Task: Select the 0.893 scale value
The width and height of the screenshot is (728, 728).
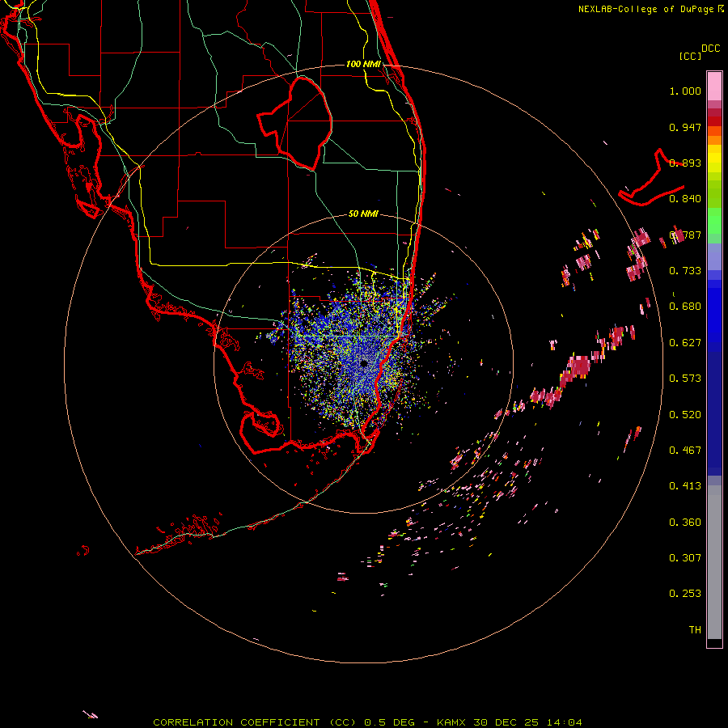Action: click(685, 163)
